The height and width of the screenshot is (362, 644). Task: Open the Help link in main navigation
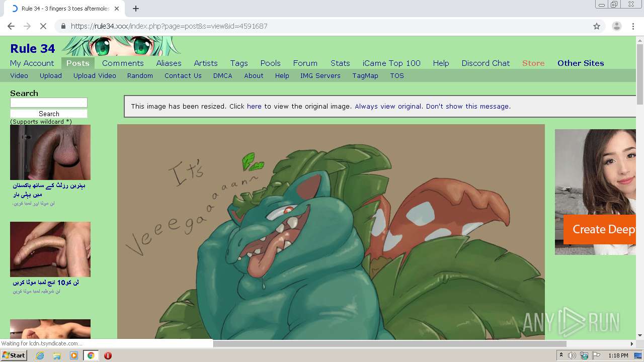441,63
